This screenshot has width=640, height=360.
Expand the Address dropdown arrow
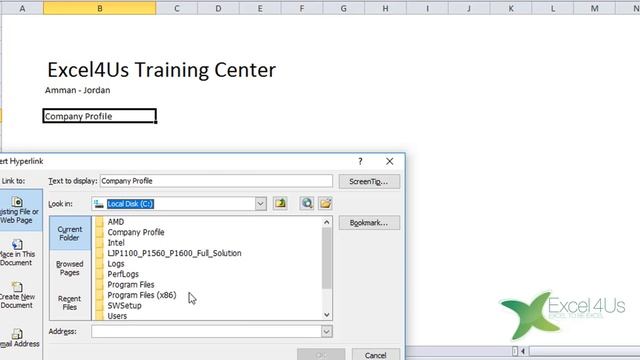coord(326,331)
